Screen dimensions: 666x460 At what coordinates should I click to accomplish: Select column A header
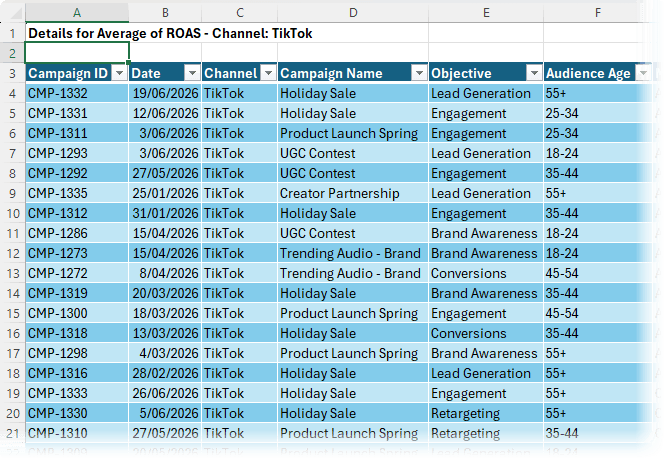(x=77, y=13)
